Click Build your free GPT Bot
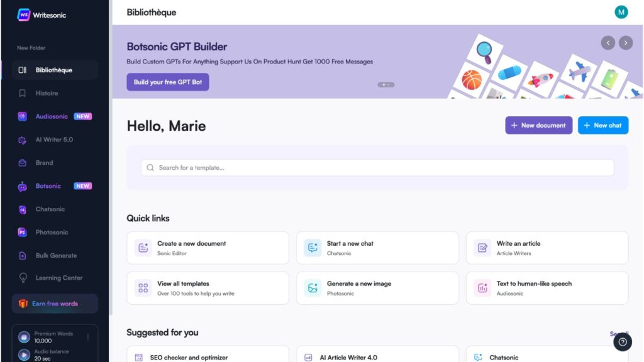The height and width of the screenshot is (362, 644). (x=167, y=82)
